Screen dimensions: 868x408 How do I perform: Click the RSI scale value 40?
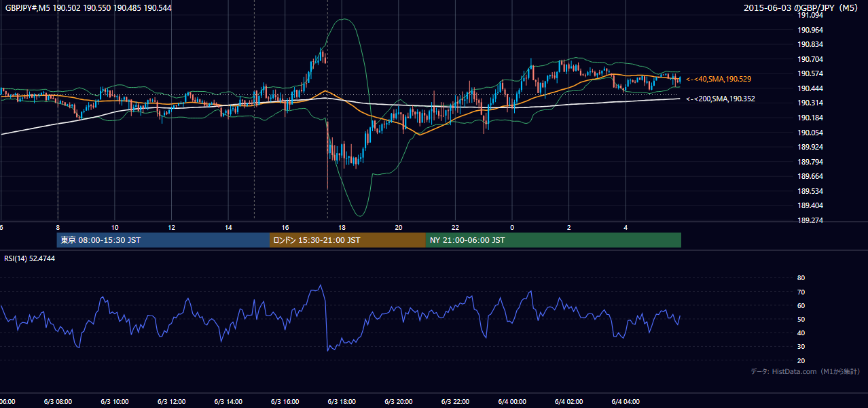(801, 333)
